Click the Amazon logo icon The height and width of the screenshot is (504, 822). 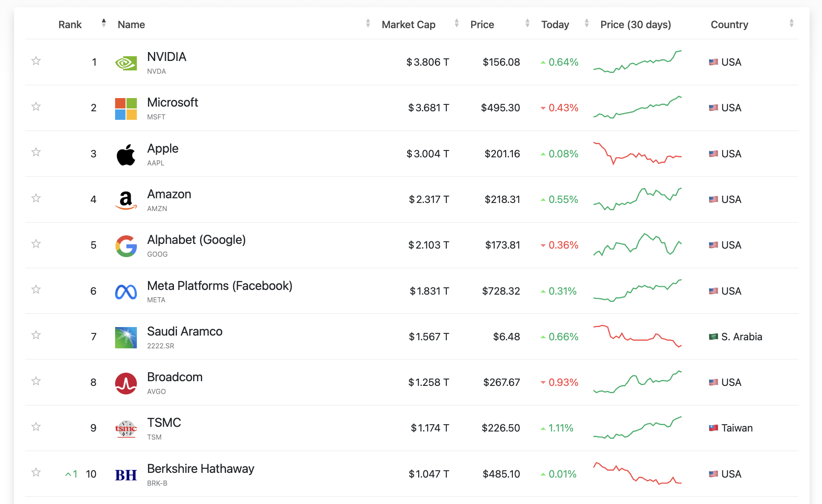[126, 200]
